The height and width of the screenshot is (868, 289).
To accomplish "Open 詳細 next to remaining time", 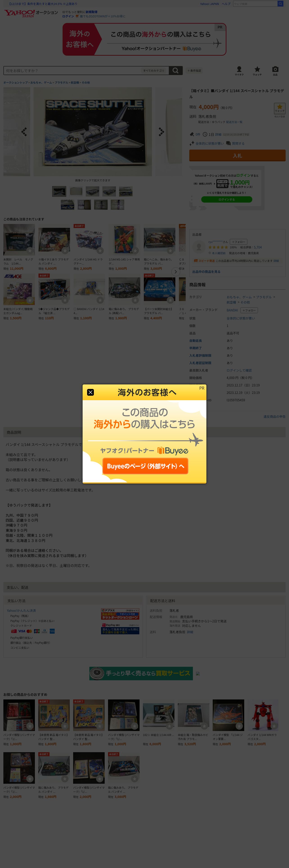I will click(218, 135).
